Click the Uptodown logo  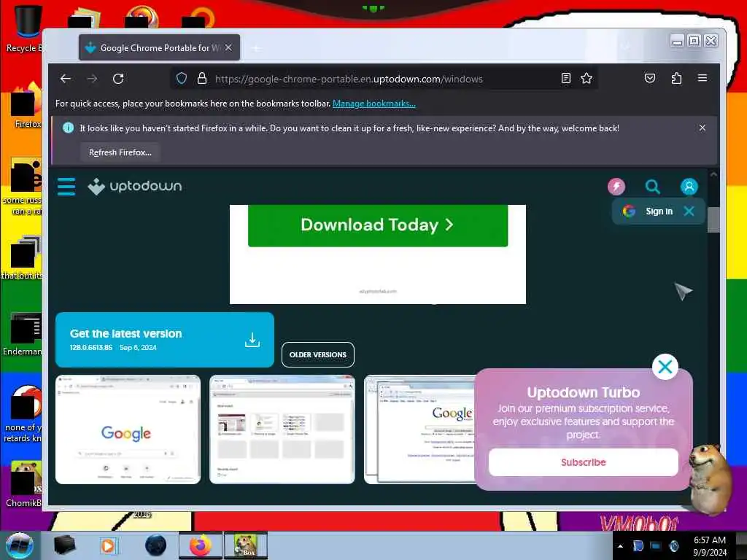[x=135, y=186]
